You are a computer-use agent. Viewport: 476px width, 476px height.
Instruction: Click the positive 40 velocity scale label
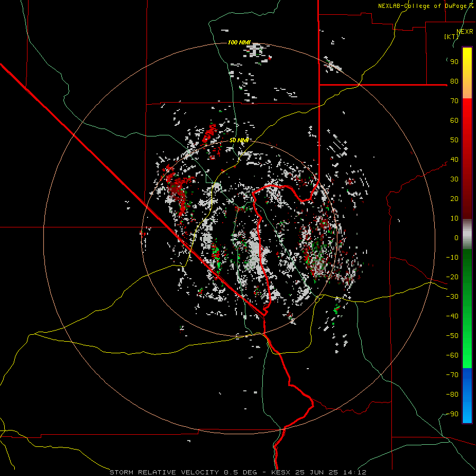pos(454,160)
